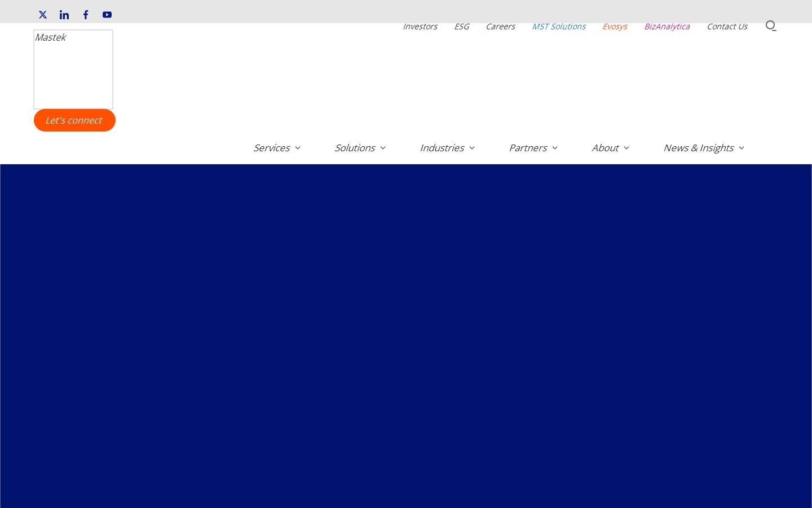Image resolution: width=812 pixels, height=508 pixels.
Task: Open Mastek's X (Twitter) profile
Action: [42, 15]
